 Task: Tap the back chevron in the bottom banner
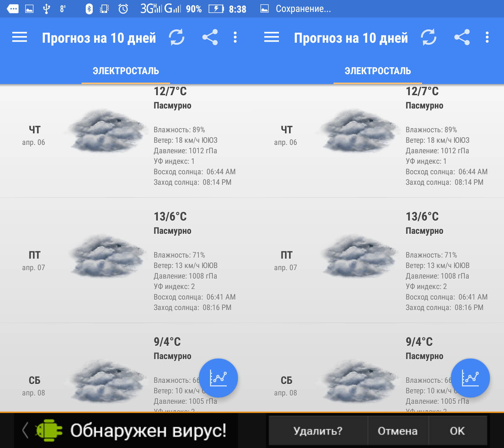pyautogui.click(x=25, y=430)
